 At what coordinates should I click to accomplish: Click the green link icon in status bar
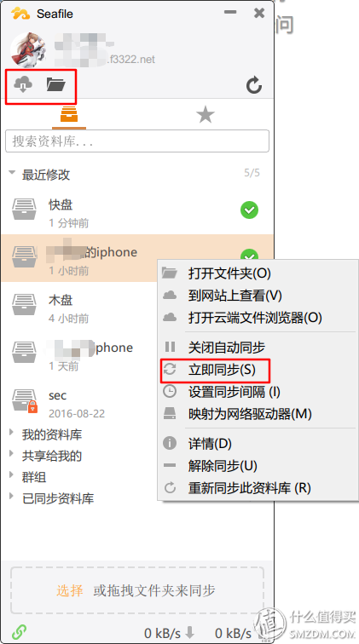20,630
